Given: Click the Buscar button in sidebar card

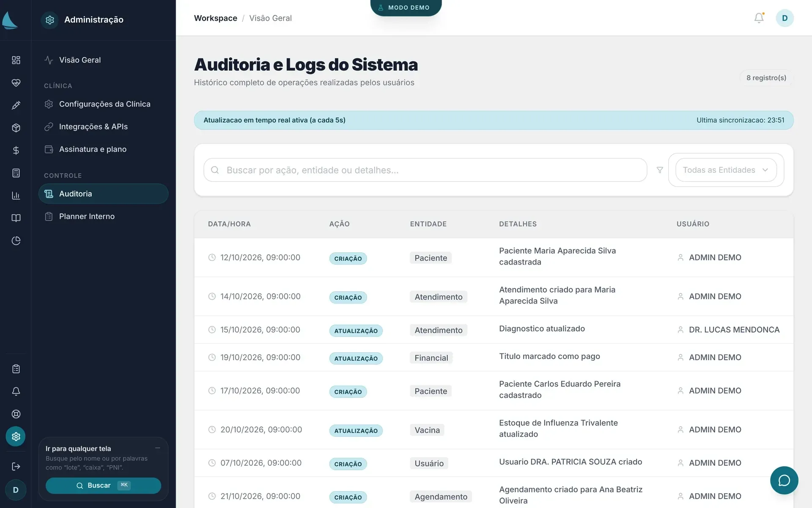Looking at the screenshot, I should click(103, 486).
